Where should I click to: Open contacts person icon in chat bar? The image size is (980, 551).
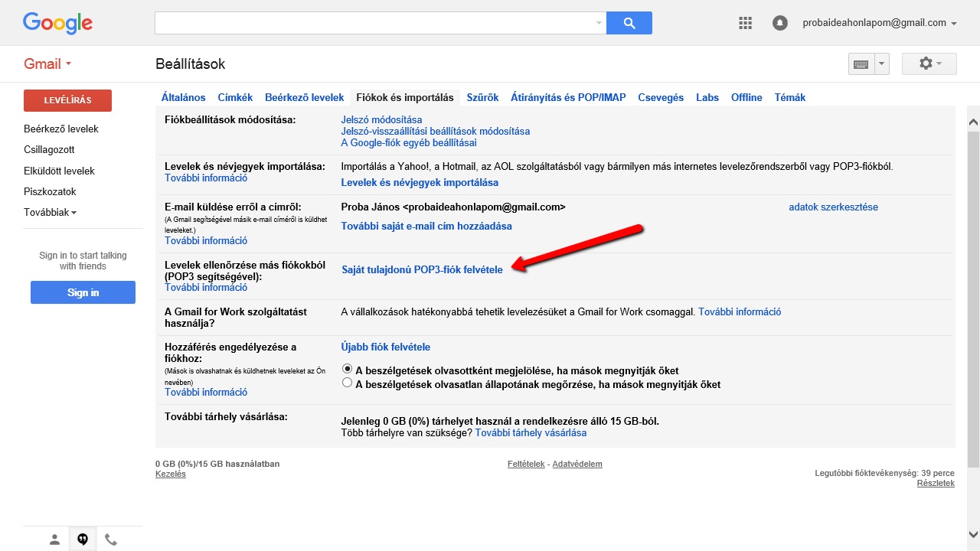pos(54,540)
